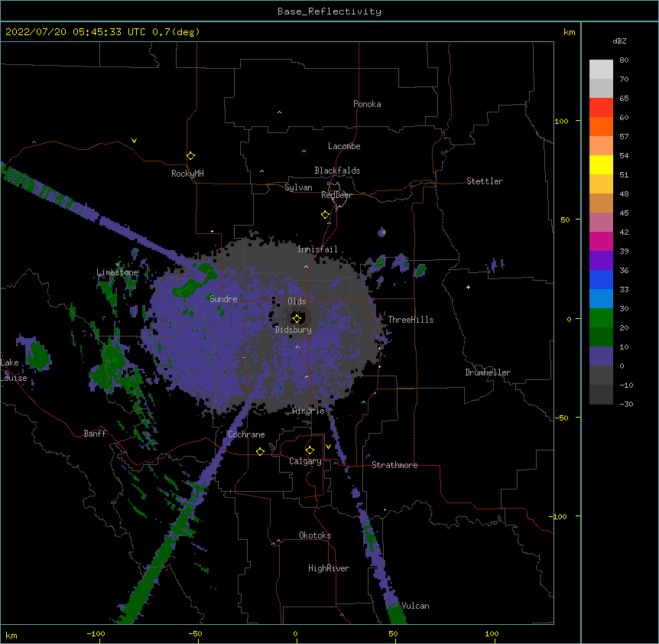Click the Airdrie label
The image size is (659, 644).
309,411
